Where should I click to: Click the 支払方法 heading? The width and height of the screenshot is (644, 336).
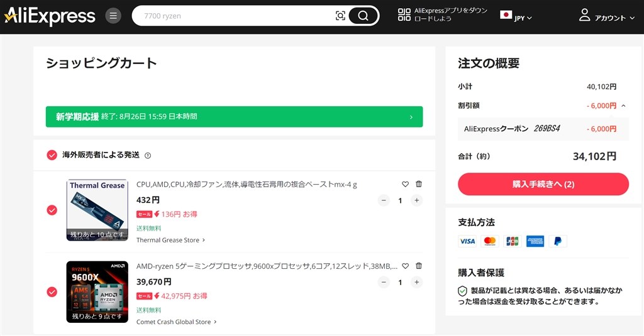point(477,222)
